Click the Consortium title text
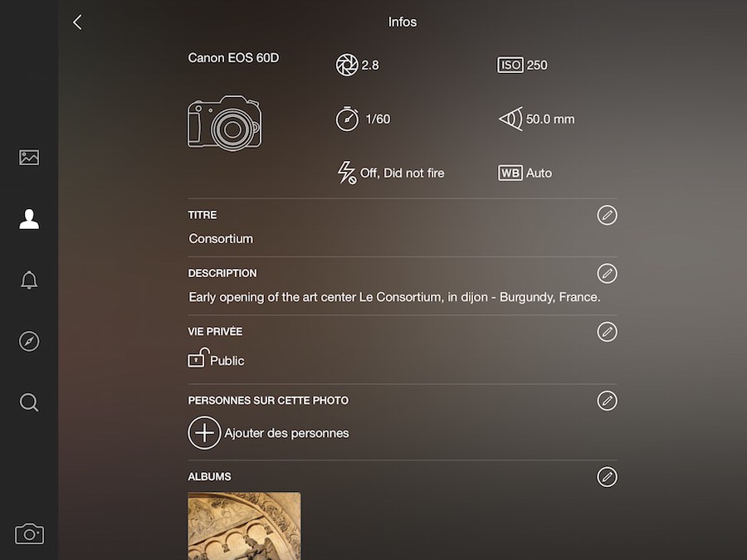Image resolution: width=747 pixels, height=560 pixels. coord(221,238)
